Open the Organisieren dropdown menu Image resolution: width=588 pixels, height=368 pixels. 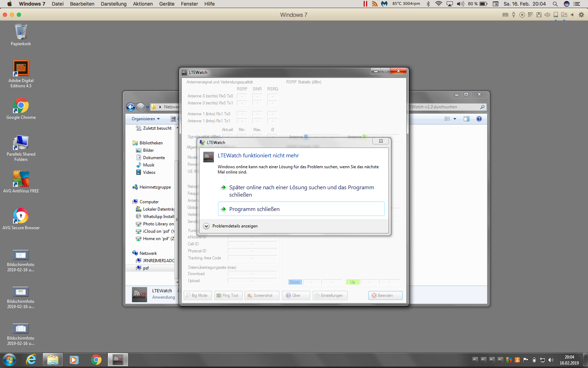point(146,119)
